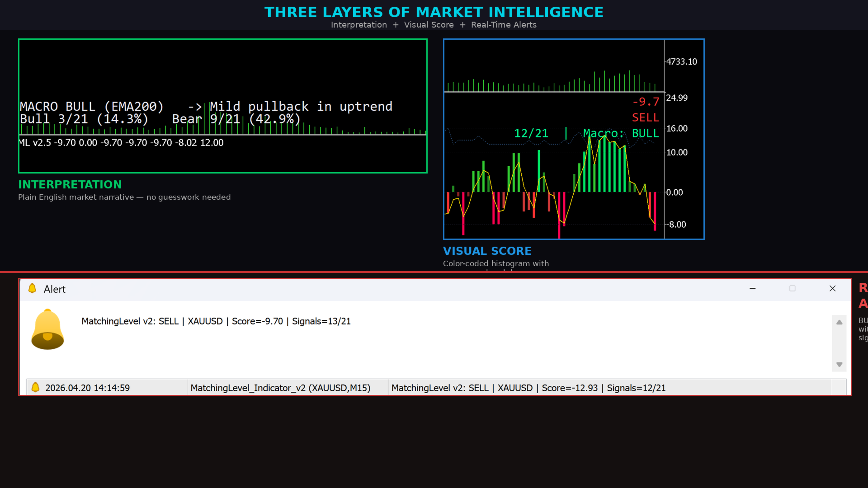Click the MACRO BULL (EMA200) narrative text
Image resolution: width=868 pixels, height=488 pixels.
pyautogui.click(x=91, y=107)
